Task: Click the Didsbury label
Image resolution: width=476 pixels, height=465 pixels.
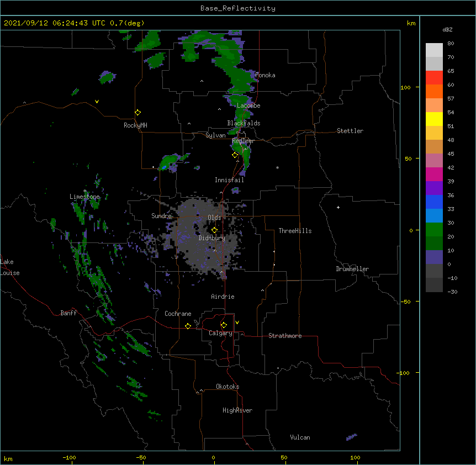Action: coord(212,238)
